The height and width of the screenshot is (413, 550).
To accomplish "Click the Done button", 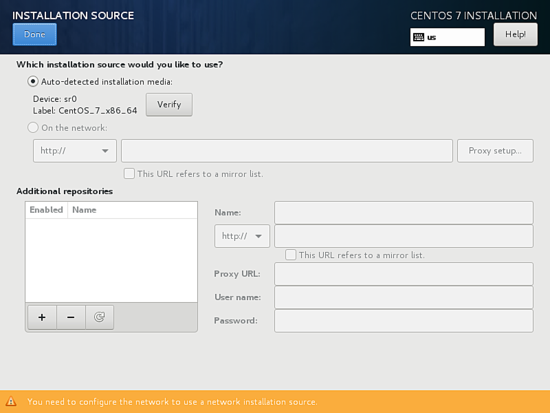I will click(x=35, y=34).
